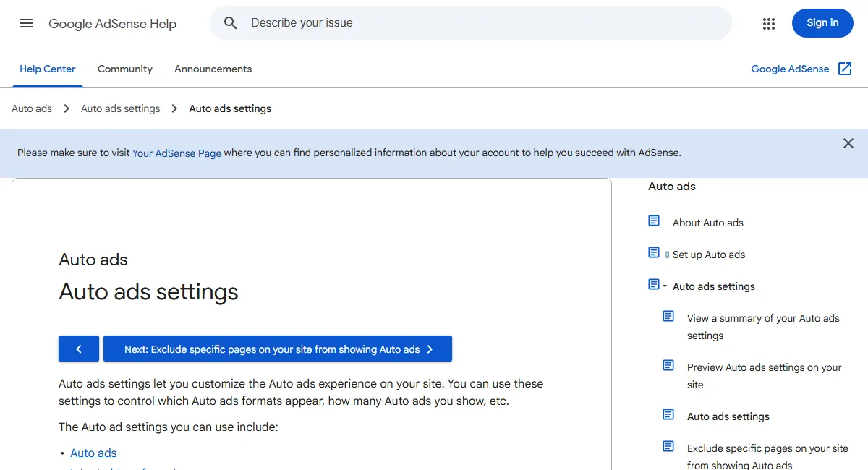Click the article icon beside Exclude specific pages
Screen dimensions: 868x470
pos(668,446)
